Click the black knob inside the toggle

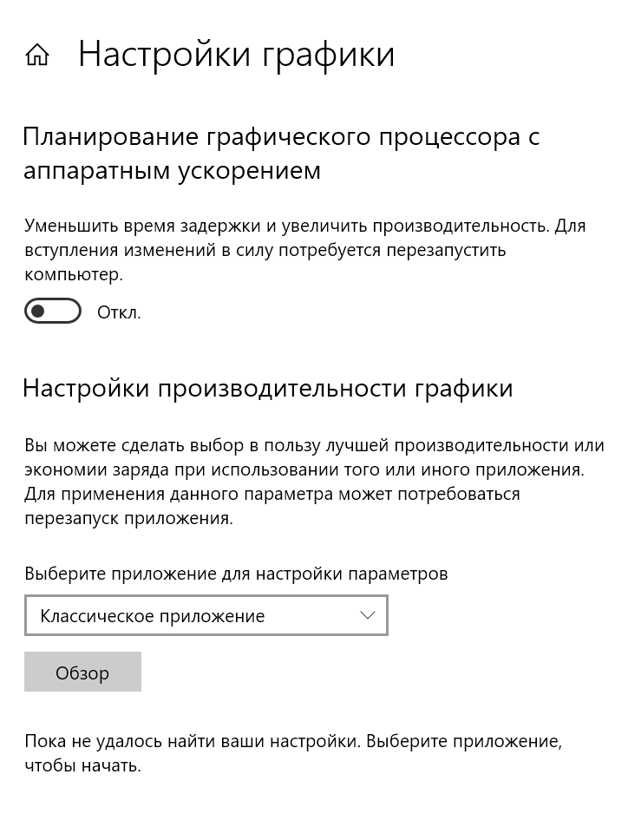(x=39, y=311)
